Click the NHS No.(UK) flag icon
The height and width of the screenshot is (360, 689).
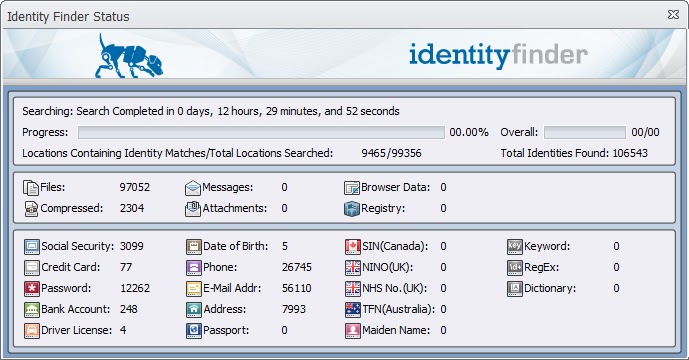(353, 288)
